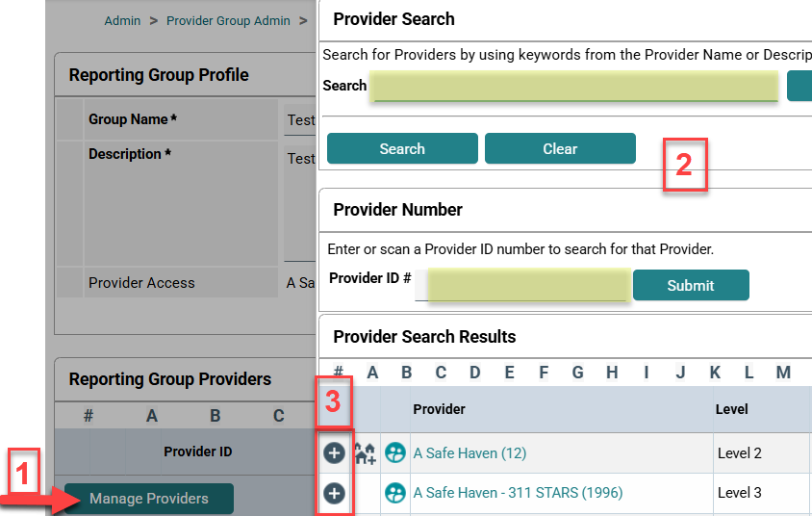This screenshot has height=516, width=812.
Task: Open the Manage Providers dialog
Action: (x=149, y=499)
